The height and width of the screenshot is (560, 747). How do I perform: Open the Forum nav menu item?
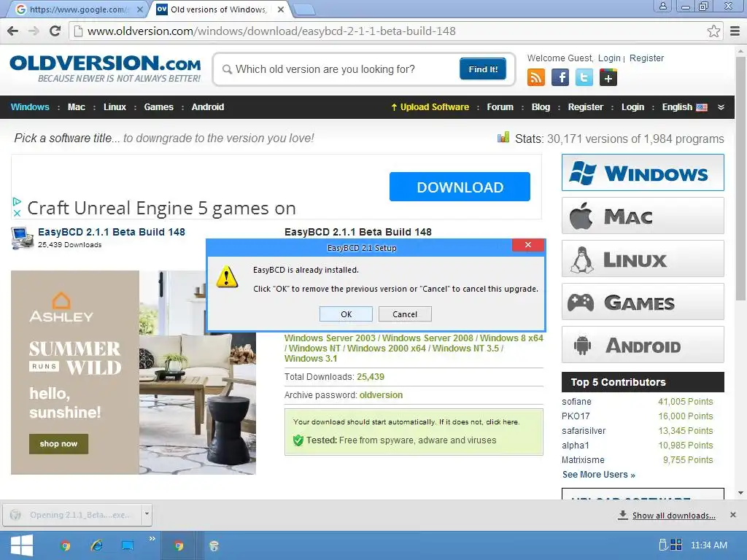click(500, 107)
